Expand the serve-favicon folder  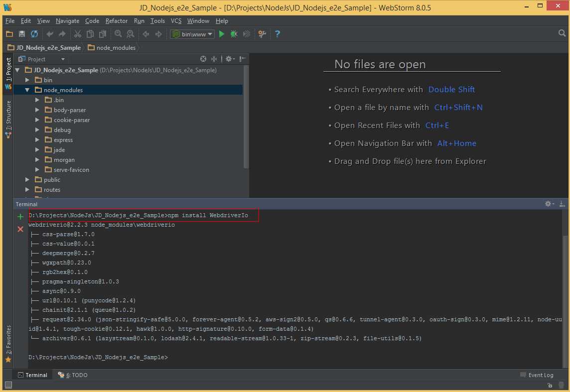37,170
